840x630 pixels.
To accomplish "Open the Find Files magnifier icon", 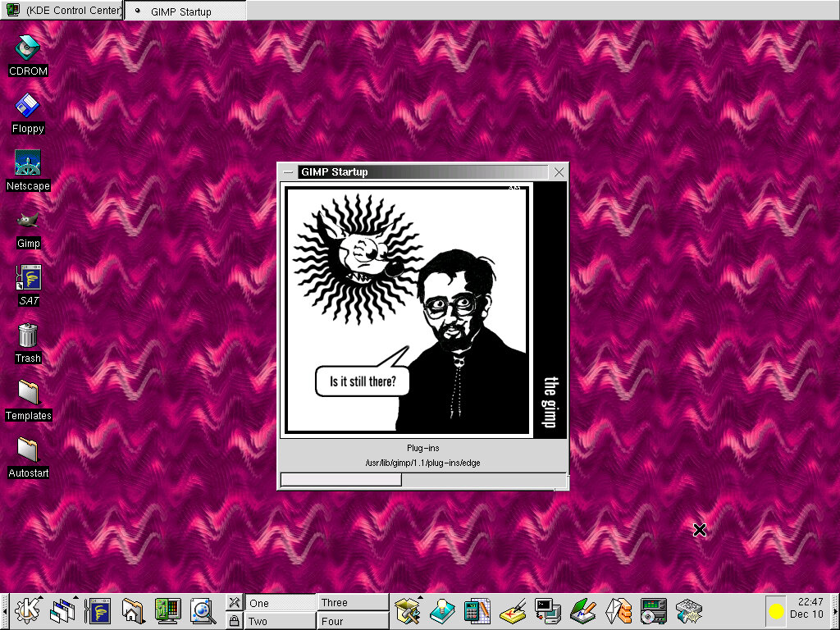I will [202, 611].
